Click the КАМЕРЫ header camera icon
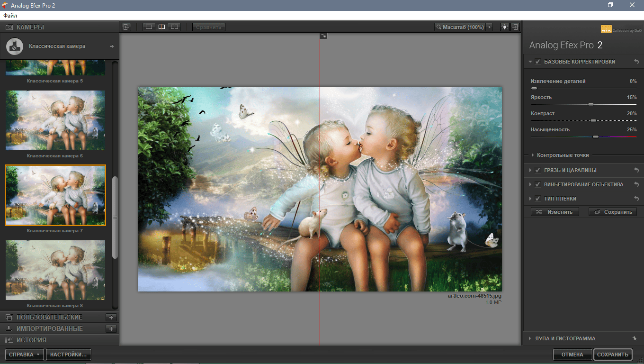Viewport: 644px width, 364px height. coord(9,27)
